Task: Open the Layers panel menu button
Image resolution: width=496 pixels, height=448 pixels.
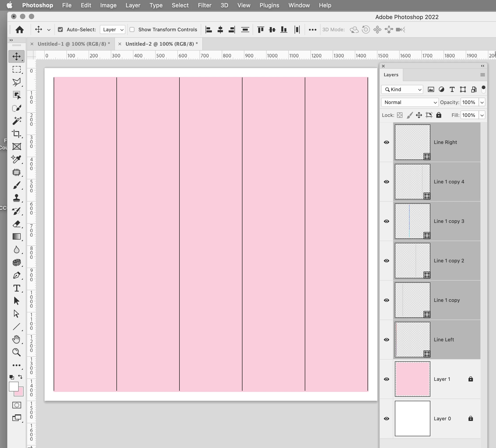Action: (x=482, y=75)
